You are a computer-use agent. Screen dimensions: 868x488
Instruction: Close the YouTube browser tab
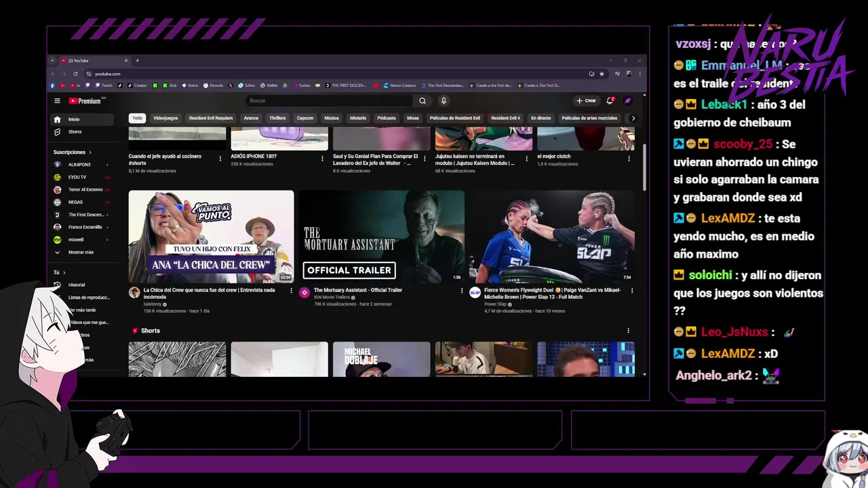point(127,60)
